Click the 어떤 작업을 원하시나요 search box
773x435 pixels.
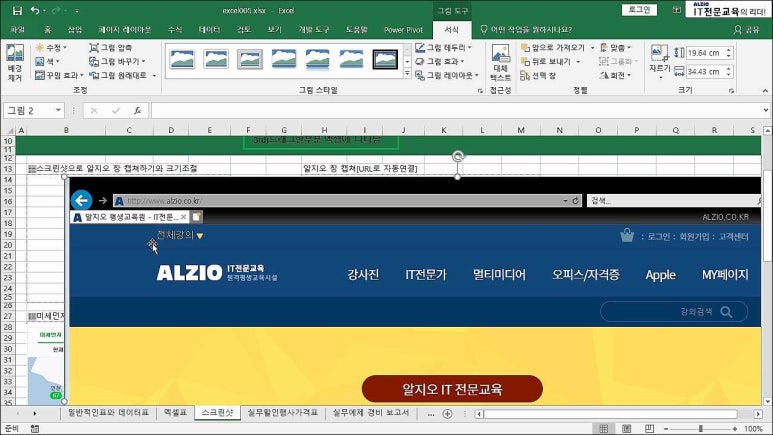[x=526, y=30]
